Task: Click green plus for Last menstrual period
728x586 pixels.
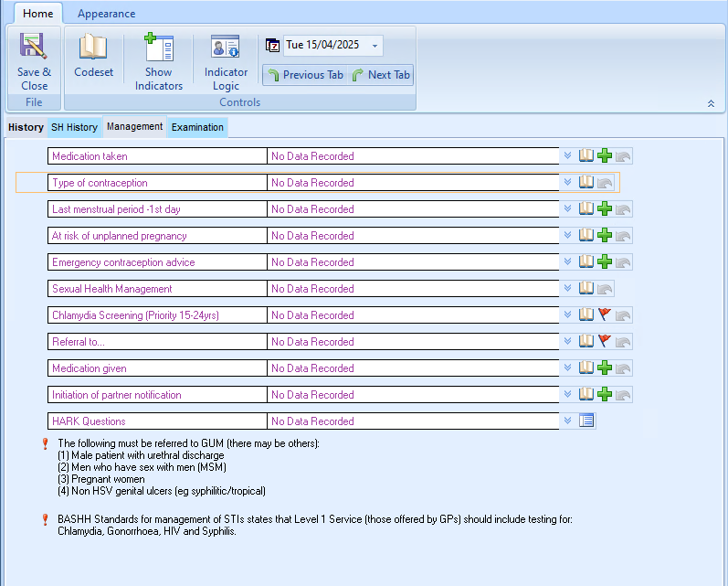Action: pos(605,208)
